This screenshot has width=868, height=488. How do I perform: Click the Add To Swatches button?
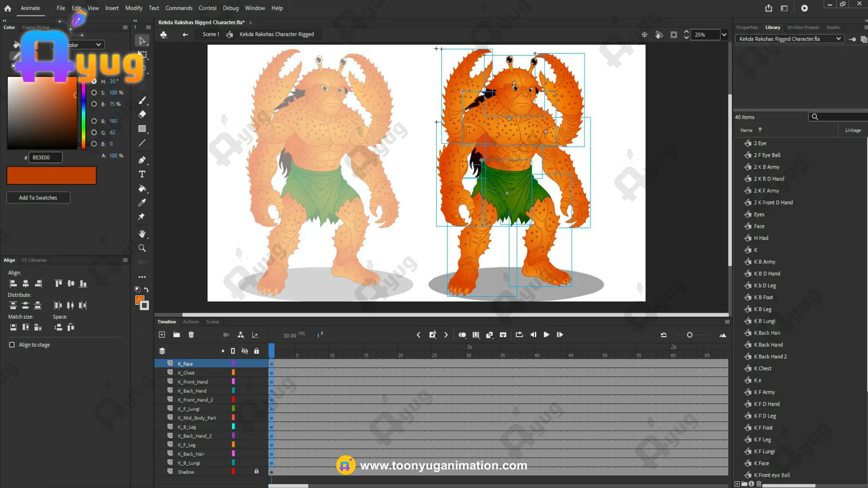38,198
